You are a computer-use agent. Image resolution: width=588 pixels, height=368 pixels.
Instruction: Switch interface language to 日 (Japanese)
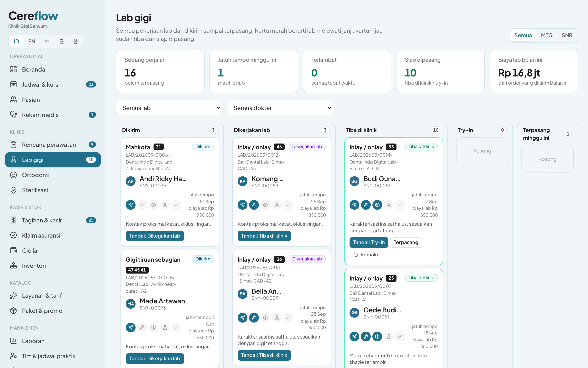point(61,41)
